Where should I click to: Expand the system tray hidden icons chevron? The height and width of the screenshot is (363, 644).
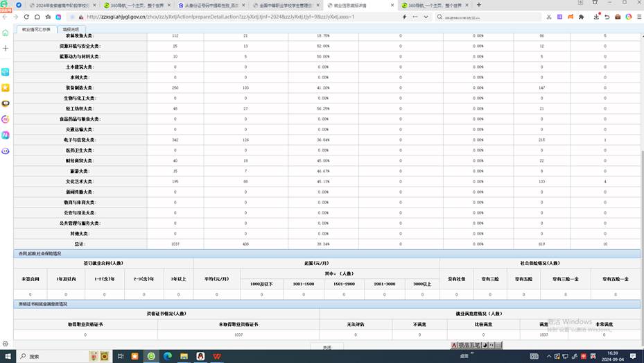549,357
